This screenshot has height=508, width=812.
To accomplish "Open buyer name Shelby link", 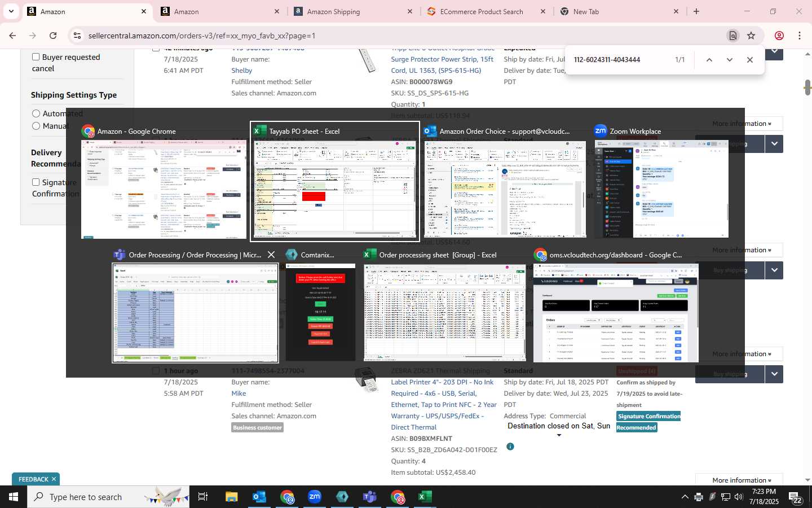I will tap(241, 71).
